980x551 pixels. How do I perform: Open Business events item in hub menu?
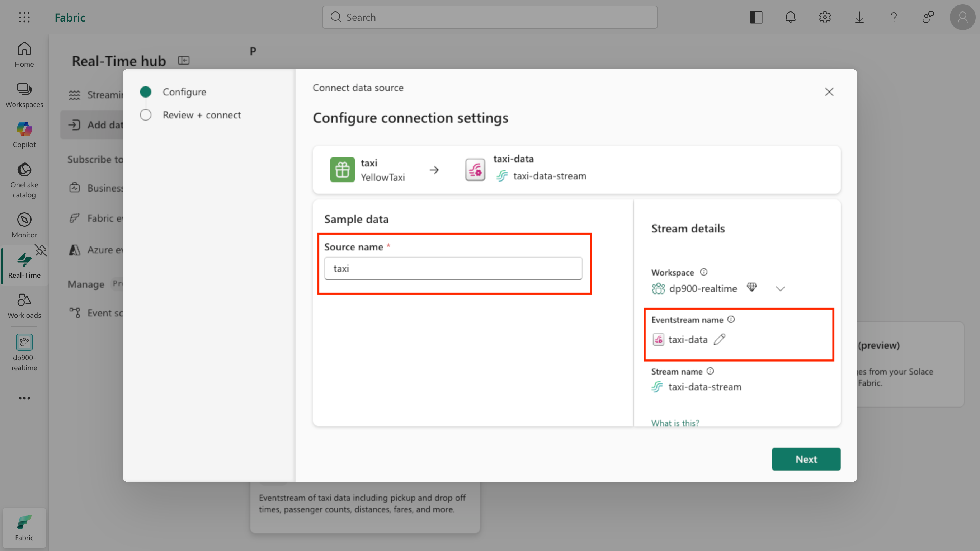95,188
